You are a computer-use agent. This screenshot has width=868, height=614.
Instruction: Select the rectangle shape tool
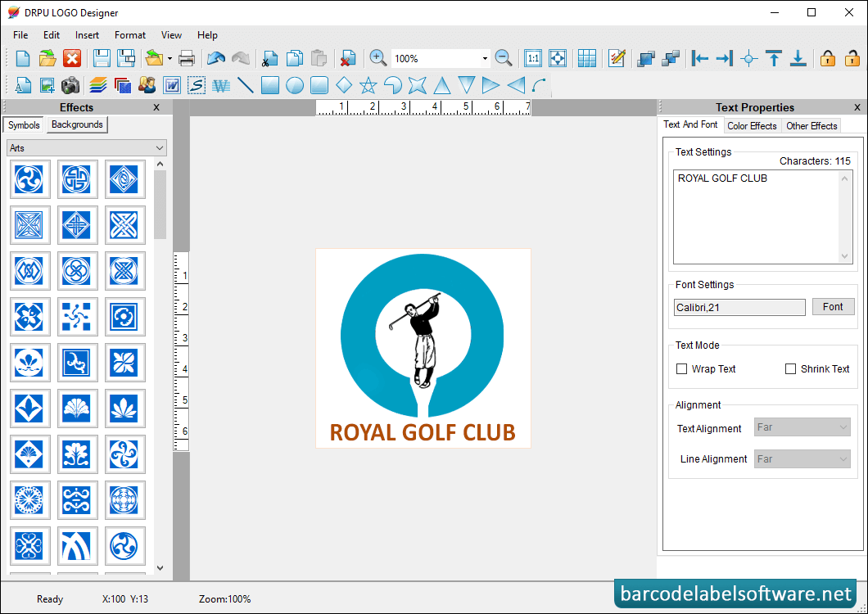pos(270,85)
